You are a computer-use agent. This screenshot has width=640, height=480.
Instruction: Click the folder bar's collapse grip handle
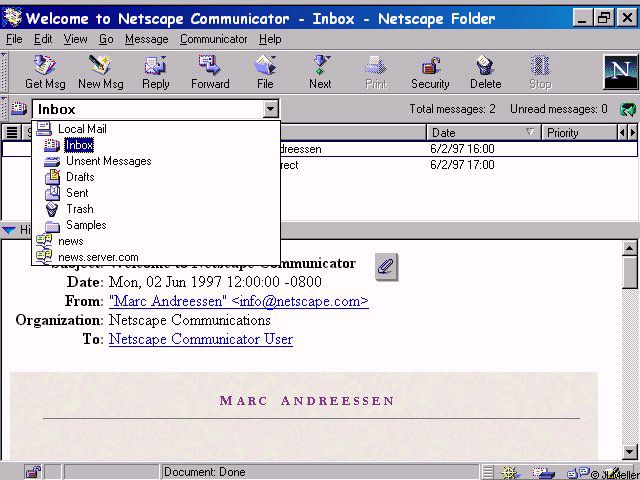pyautogui.click(x=4, y=109)
